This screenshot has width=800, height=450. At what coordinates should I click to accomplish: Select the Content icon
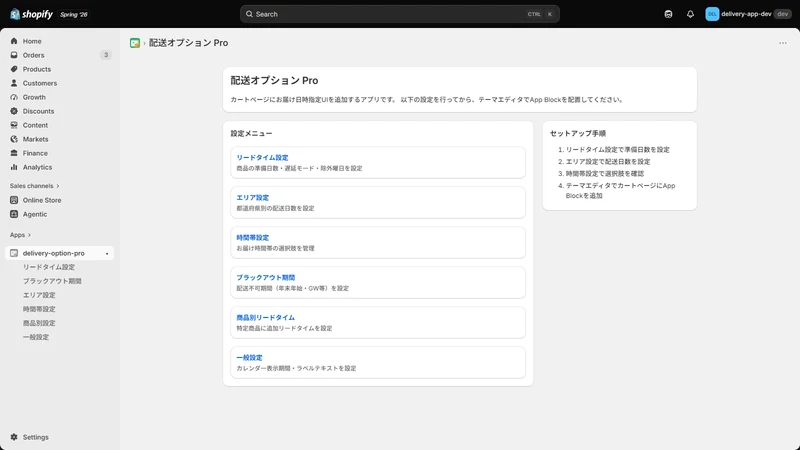(x=14, y=125)
